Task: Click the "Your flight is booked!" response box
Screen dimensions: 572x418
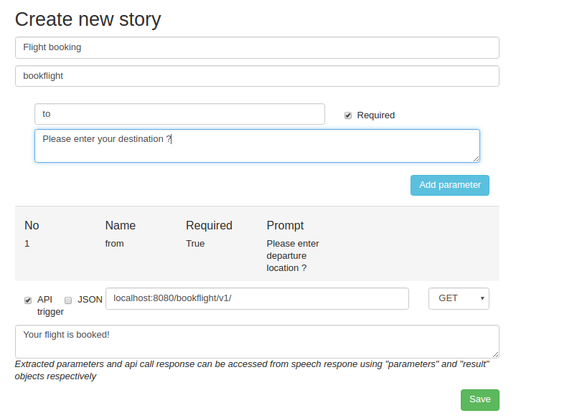Action: [257, 341]
